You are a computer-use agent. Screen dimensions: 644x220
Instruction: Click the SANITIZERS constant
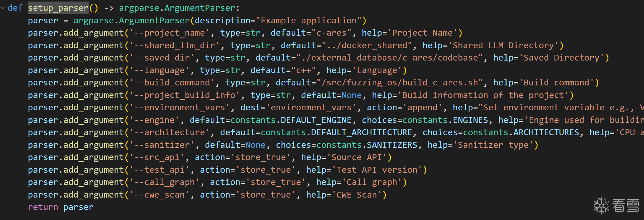(392, 145)
